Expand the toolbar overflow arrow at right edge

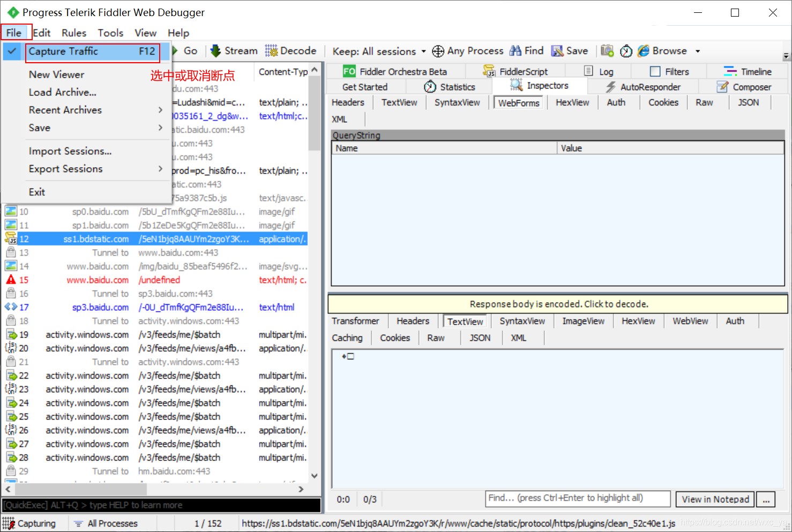[x=786, y=56]
